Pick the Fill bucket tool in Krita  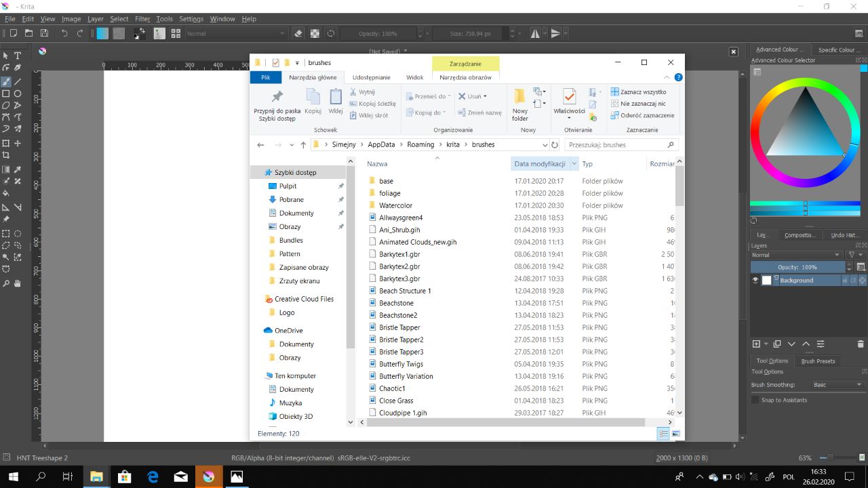(6, 193)
